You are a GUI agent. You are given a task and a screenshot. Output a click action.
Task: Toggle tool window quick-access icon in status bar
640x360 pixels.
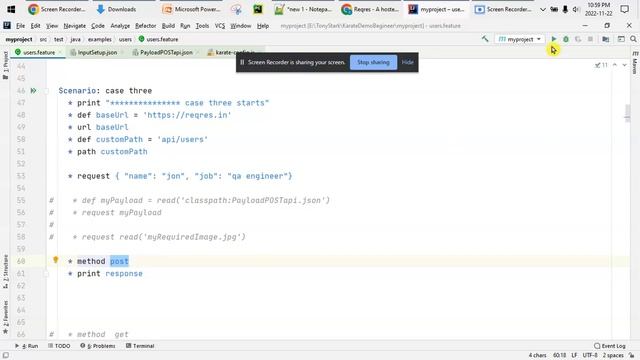6,356
